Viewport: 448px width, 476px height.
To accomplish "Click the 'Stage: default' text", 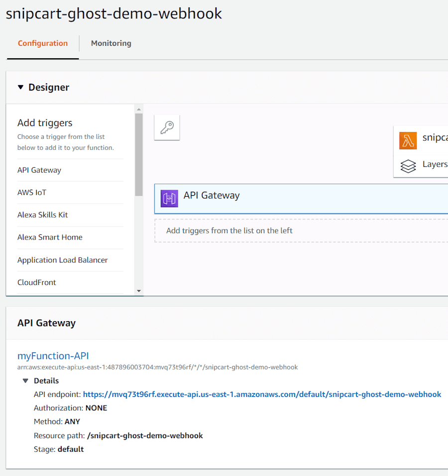I will [59, 449].
